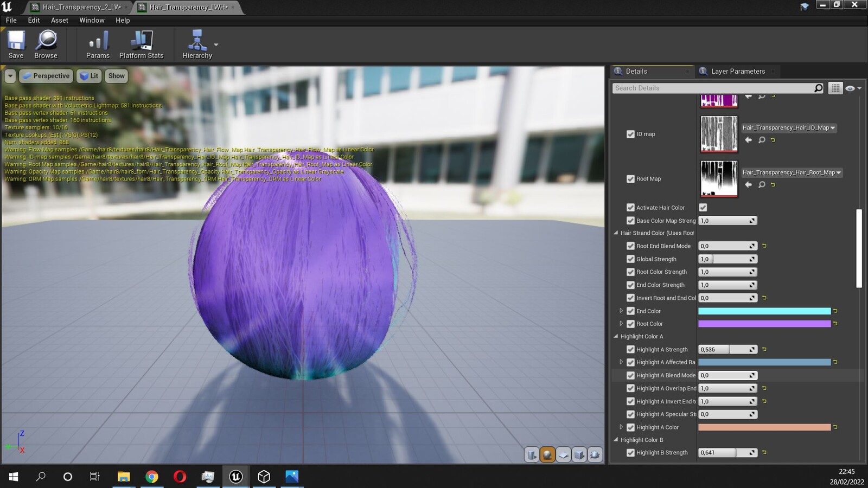Screen dimensions: 868x488
Task: Reset ID map texture to default
Action: tap(773, 140)
